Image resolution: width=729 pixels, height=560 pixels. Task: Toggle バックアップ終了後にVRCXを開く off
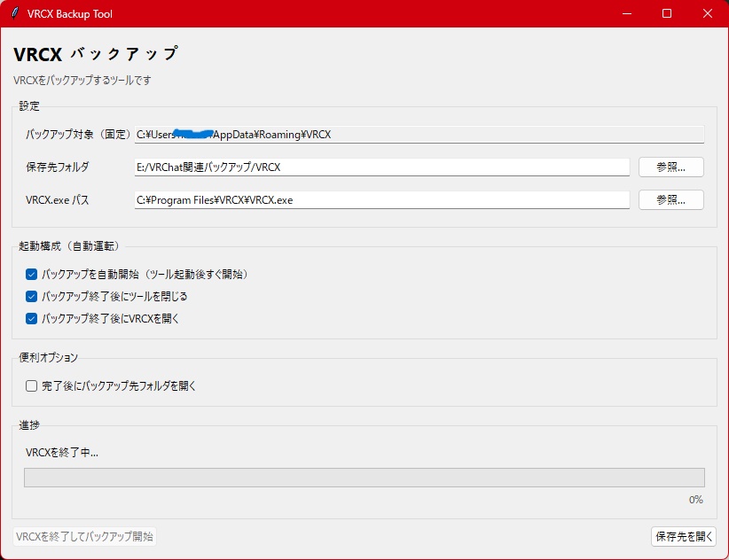click(x=31, y=318)
